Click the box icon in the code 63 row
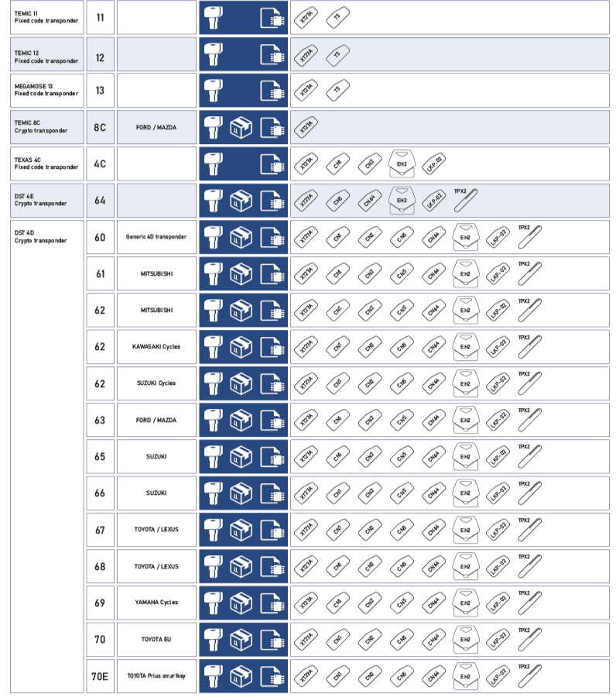Image resolution: width=616 pixels, height=697 pixels. [241, 420]
